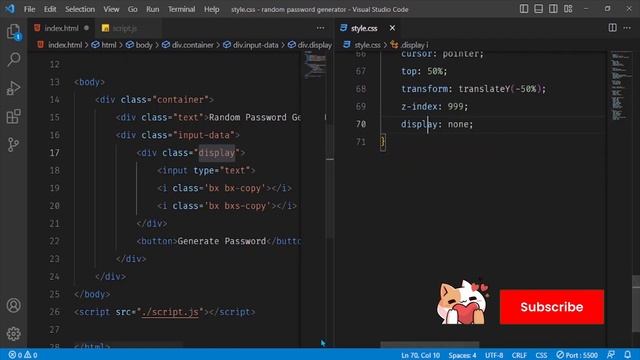The width and height of the screenshot is (640, 360).
Task: Click div.display breadcrumb segment
Action: [310, 45]
